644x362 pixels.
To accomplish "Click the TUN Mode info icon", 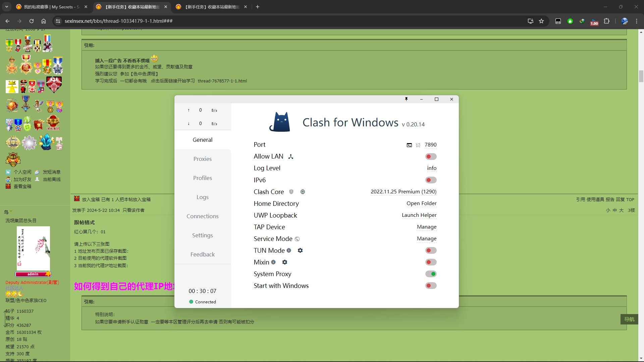I will point(289,250).
